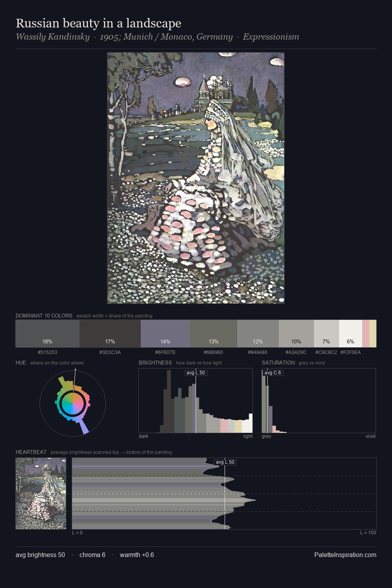Click the title Russian beauty in a landscape
The image size is (392, 588).
tap(98, 23)
